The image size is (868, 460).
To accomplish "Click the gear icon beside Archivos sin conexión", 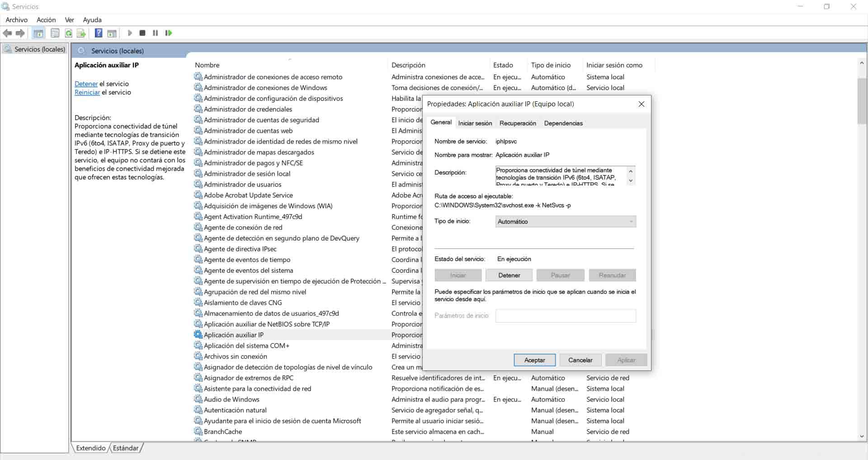I will click(x=198, y=356).
